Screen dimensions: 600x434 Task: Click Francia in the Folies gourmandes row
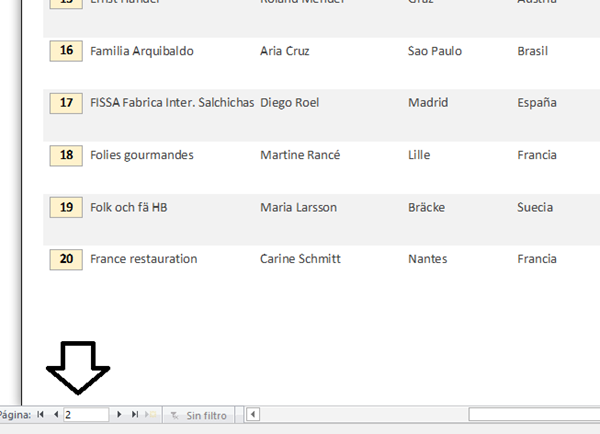[x=537, y=155]
